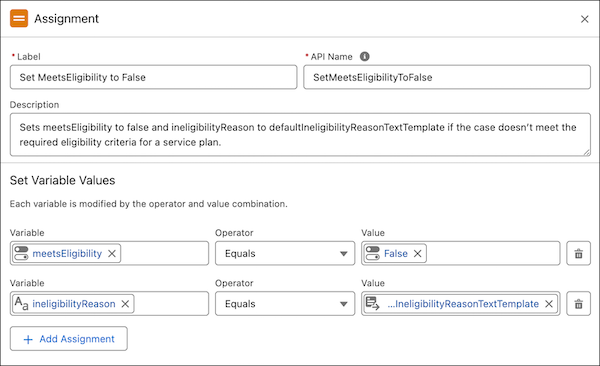600x366 pixels.
Task: Delete the ineligibilityReason assignment row
Action: 579,304
